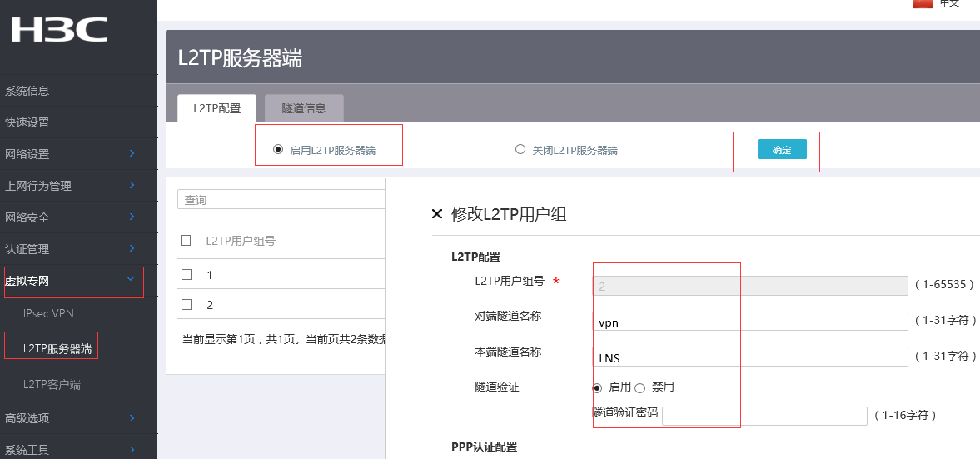The image size is (980, 459).
Task: Select 关闭L2TP服务器端 radio button
Action: [520, 150]
